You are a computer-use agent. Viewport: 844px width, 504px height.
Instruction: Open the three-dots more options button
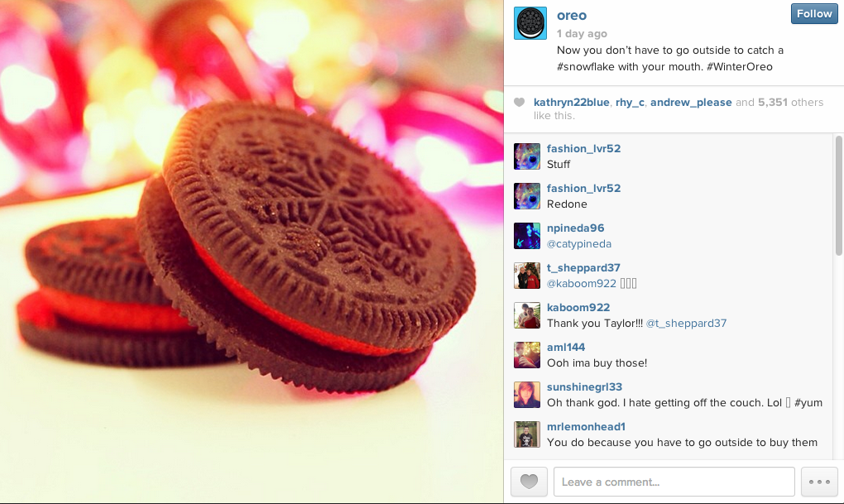tap(819, 482)
